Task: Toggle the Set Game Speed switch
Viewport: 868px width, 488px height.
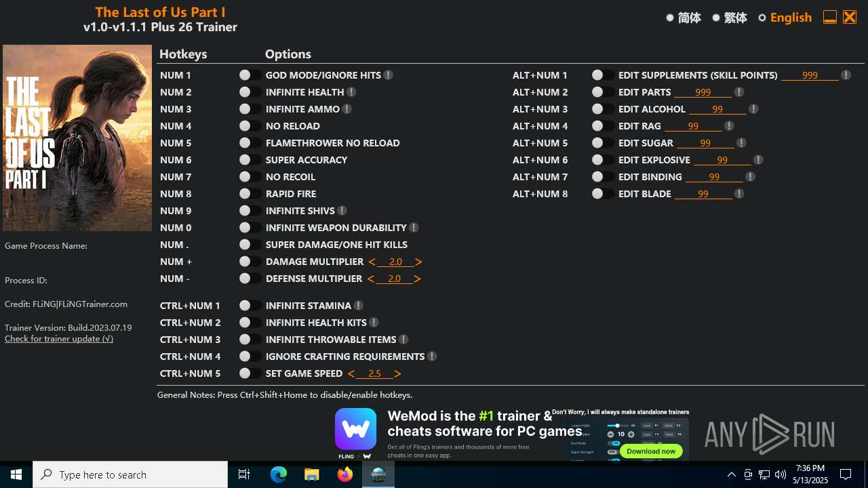Action: tap(250, 373)
